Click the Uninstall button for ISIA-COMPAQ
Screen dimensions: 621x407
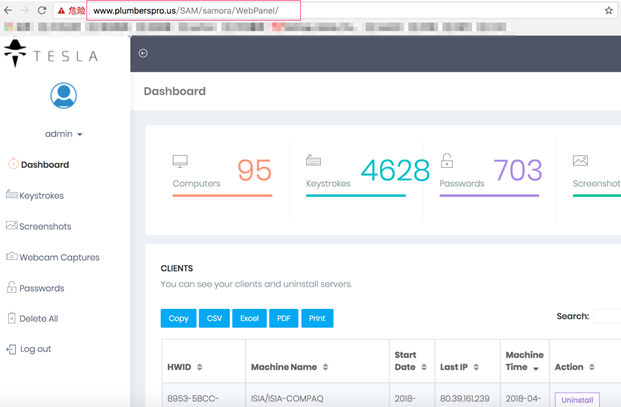577,399
